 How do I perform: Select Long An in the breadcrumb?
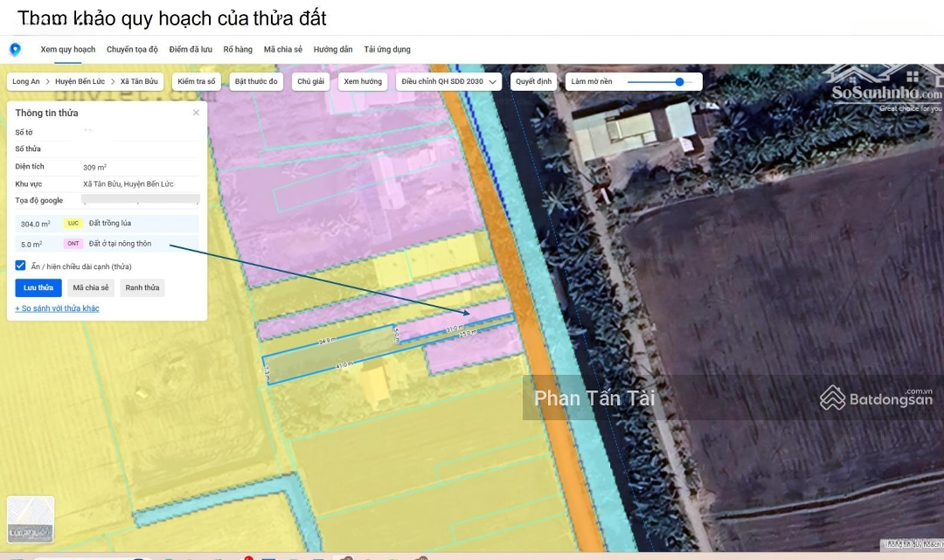tap(26, 81)
